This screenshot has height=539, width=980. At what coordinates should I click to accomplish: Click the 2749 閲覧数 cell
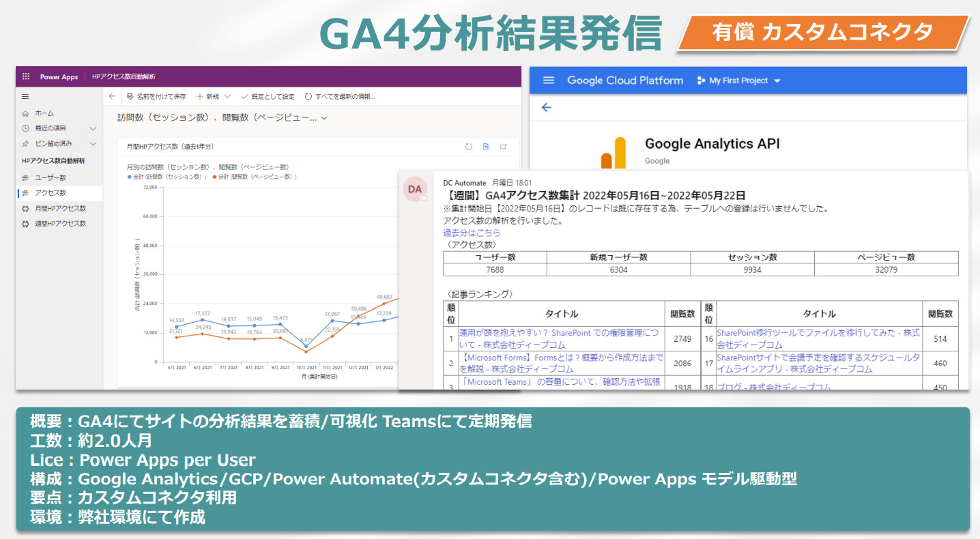click(x=682, y=338)
